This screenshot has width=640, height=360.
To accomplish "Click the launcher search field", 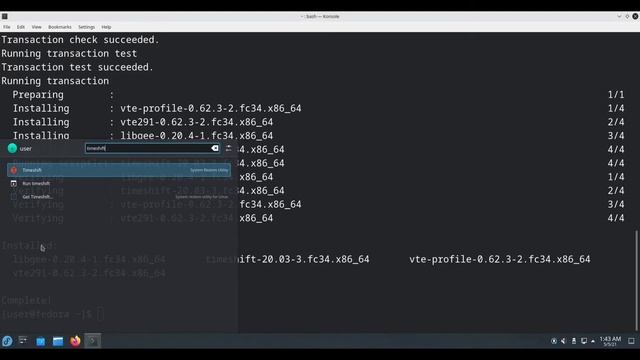I will pyautogui.click(x=153, y=148).
